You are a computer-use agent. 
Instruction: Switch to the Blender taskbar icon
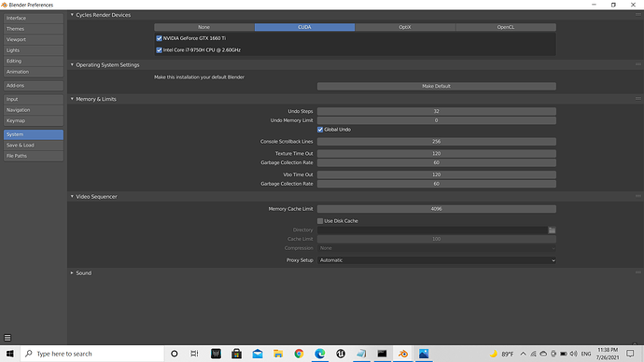pyautogui.click(x=403, y=354)
